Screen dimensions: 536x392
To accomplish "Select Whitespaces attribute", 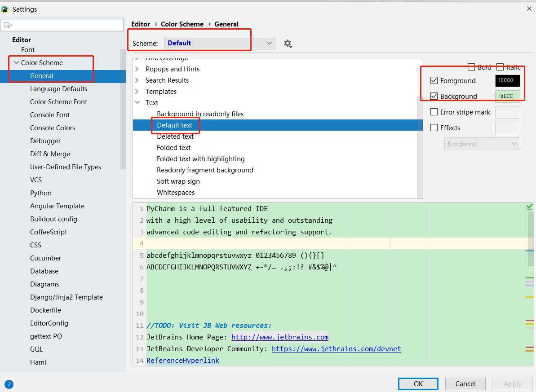I will pos(175,193).
